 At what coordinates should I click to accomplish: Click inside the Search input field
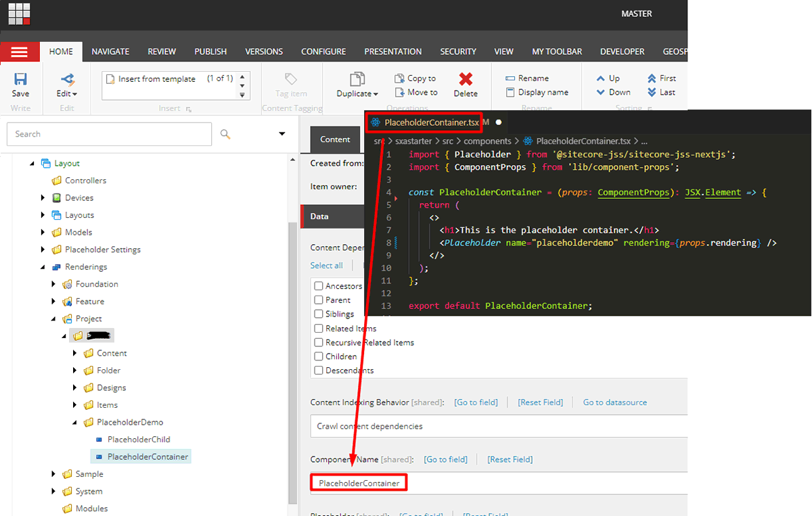coord(108,134)
